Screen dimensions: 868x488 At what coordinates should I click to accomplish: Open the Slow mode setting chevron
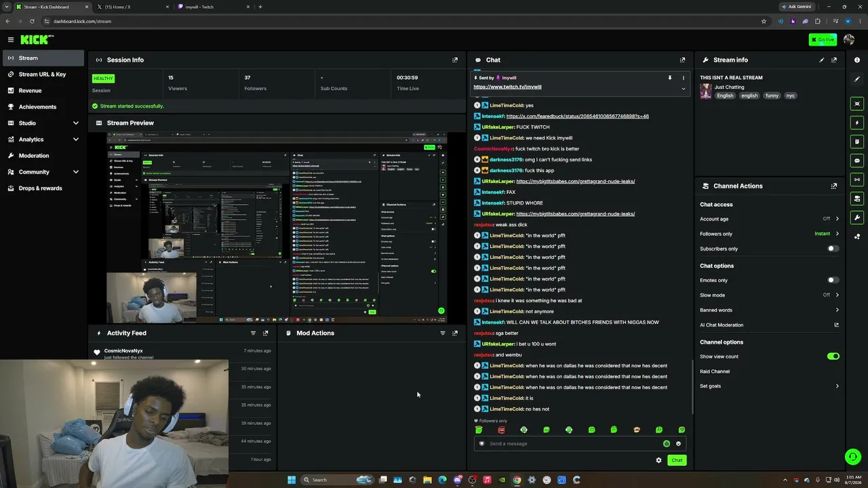pyautogui.click(x=837, y=295)
